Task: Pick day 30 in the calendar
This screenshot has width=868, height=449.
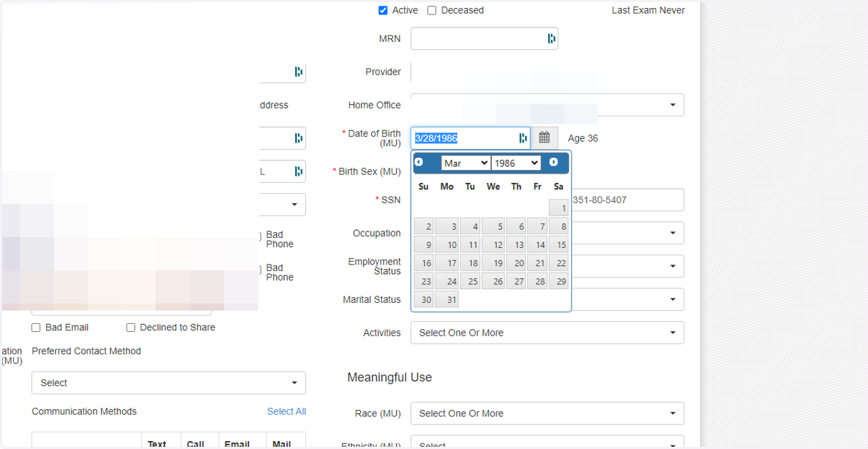Action: (424, 299)
